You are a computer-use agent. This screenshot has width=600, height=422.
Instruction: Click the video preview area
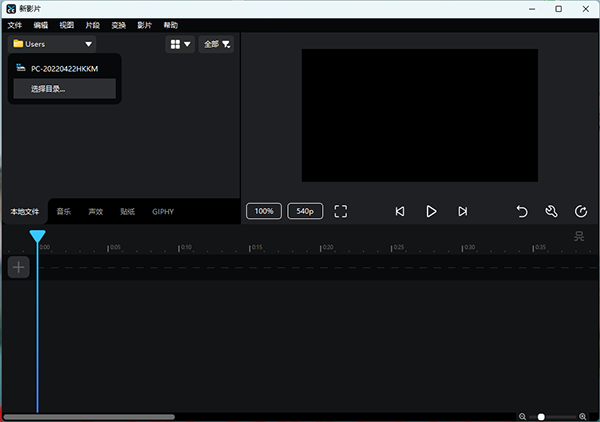[420, 115]
